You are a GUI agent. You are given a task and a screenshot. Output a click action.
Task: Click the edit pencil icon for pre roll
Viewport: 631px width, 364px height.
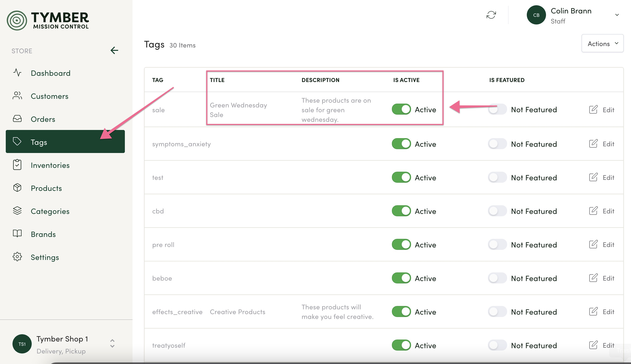[x=593, y=244]
